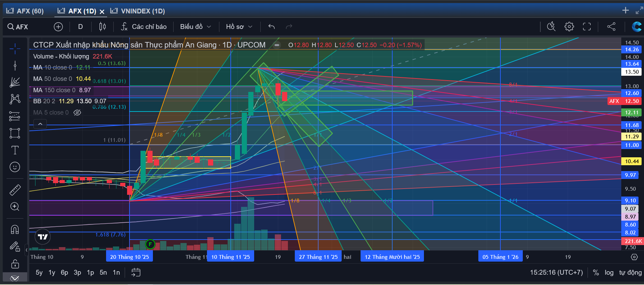Screen dimensions: 644x285
Task: Select the MA 50 close indicator legend
Action: [x=62, y=79]
